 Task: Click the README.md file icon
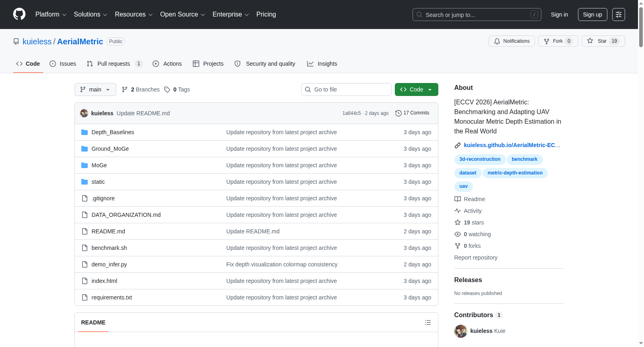(85, 231)
